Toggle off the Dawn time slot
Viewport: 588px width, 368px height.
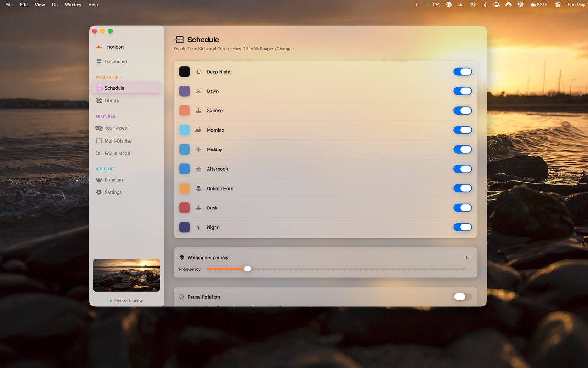point(463,91)
